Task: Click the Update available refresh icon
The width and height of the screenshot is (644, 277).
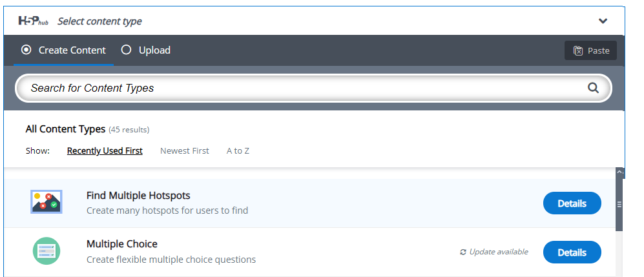Action: pyautogui.click(x=463, y=252)
